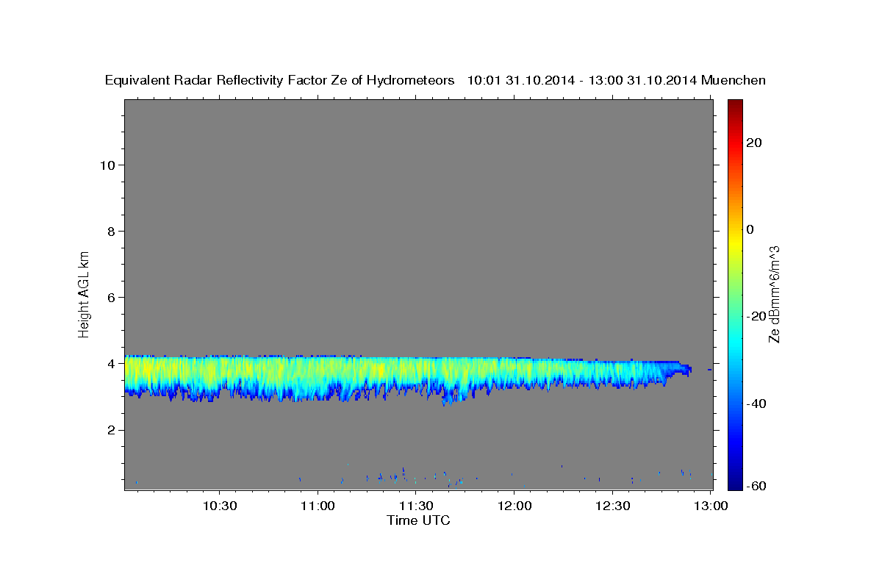Image resolution: width=882 pixels, height=588 pixels.
Task: Click the '12:00' time tick label
Action: click(x=514, y=506)
